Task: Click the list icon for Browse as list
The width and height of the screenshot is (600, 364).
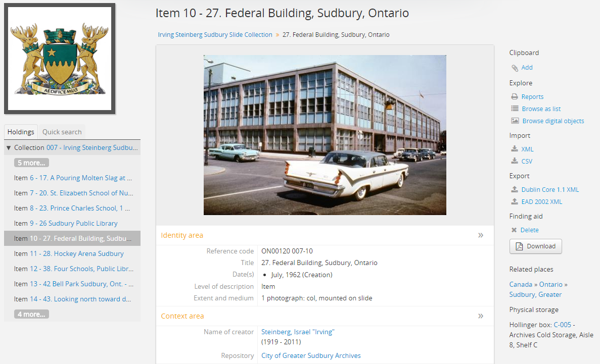Action: [x=515, y=109]
